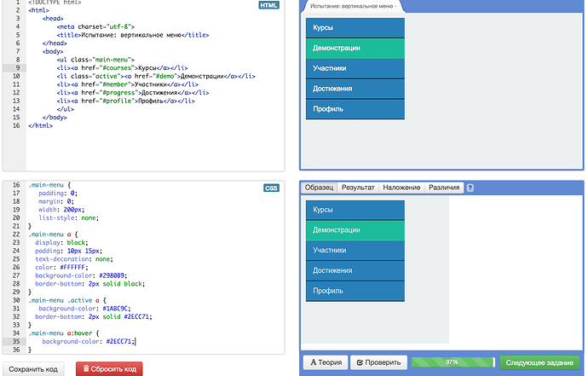
Task: Click the Проверить button
Action: pyautogui.click(x=378, y=362)
